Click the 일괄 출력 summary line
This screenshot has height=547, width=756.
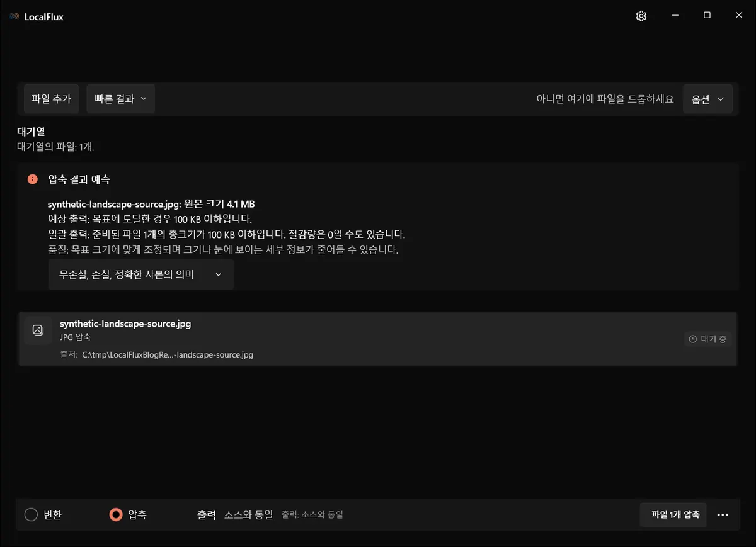226,234
